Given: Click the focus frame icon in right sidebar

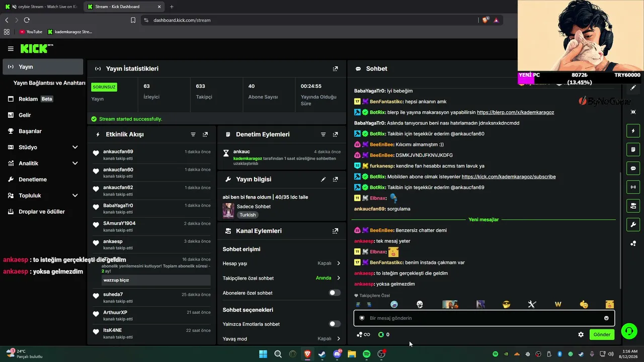Looking at the screenshot, I should point(633,112).
